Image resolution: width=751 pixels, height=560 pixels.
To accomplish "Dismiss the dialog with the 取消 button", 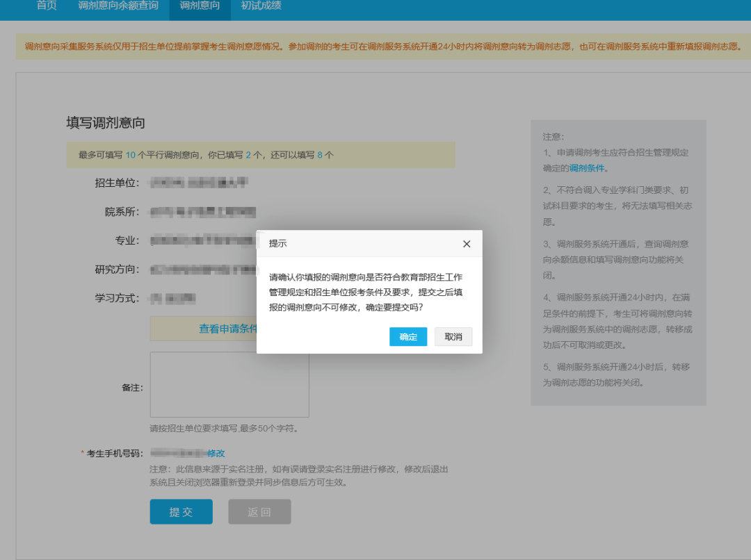I will 453,336.
